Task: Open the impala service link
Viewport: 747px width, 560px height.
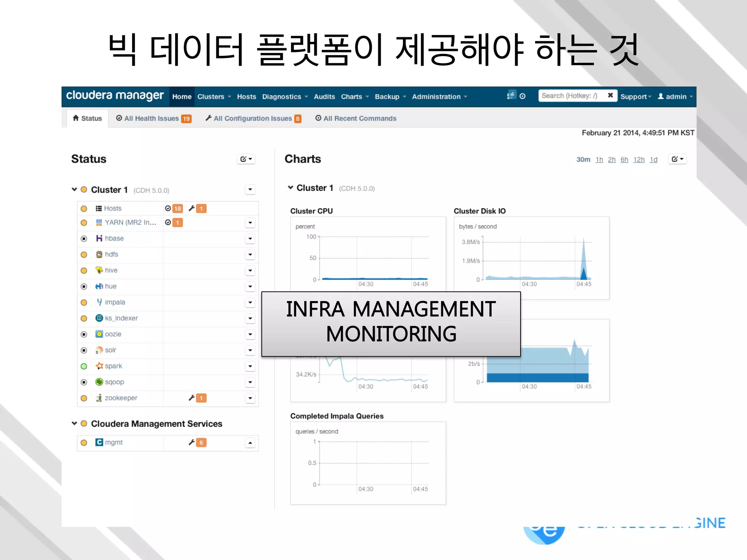Action: point(115,302)
